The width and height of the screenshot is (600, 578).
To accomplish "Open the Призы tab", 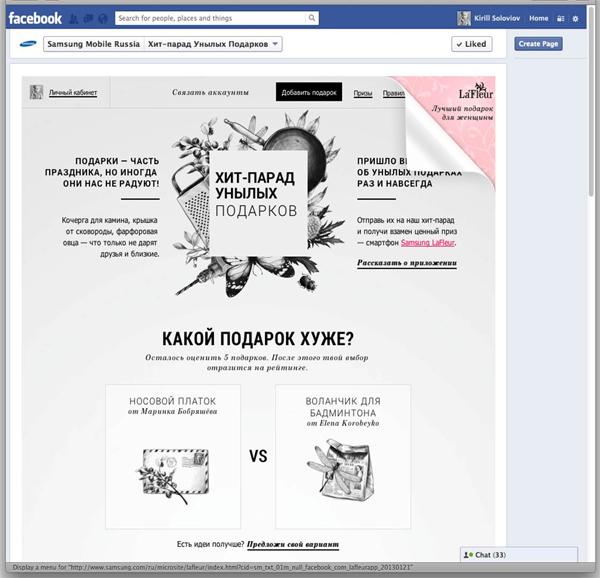I will (x=363, y=93).
